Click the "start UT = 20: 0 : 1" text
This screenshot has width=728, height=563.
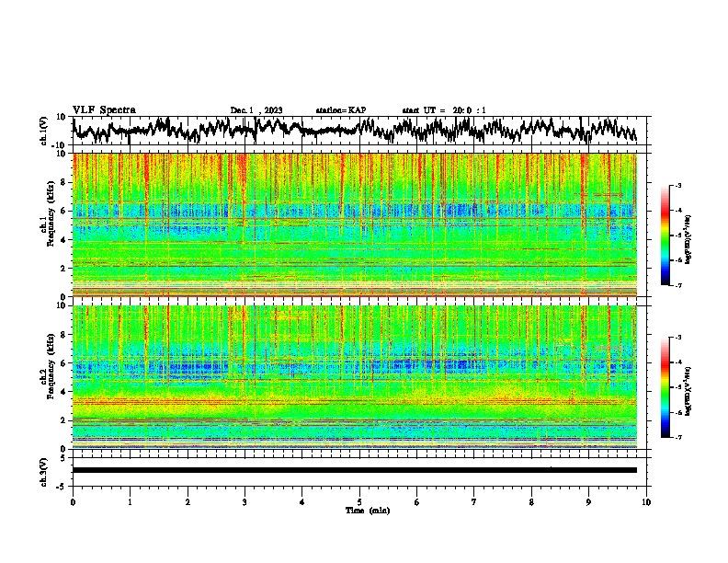[x=444, y=110]
